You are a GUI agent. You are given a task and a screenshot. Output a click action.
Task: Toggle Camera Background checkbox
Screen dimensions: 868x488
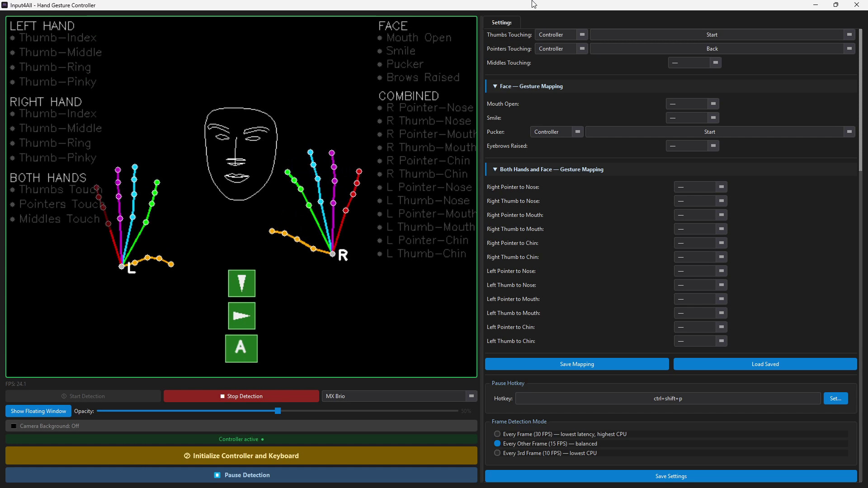point(14,426)
